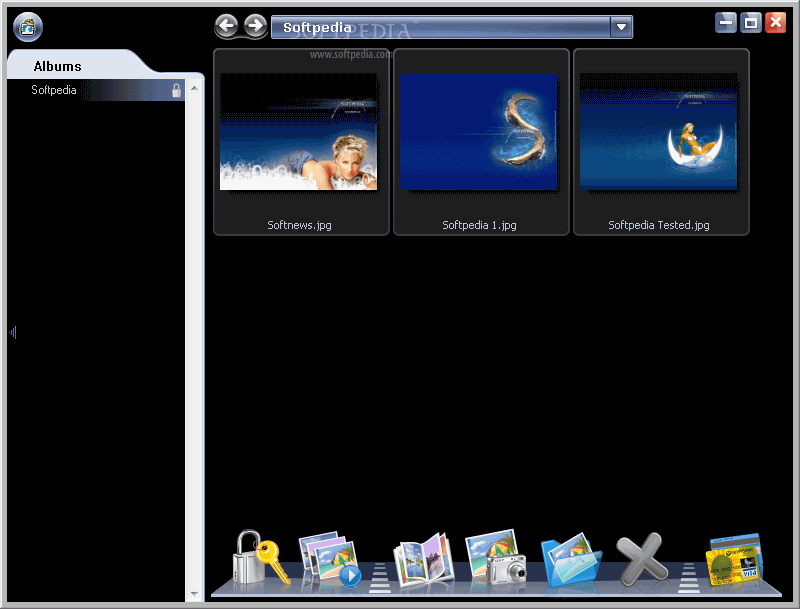The width and height of the screenshot is (800, 609).
Task: Go back with the left arrow button
Action: (226, 26)
